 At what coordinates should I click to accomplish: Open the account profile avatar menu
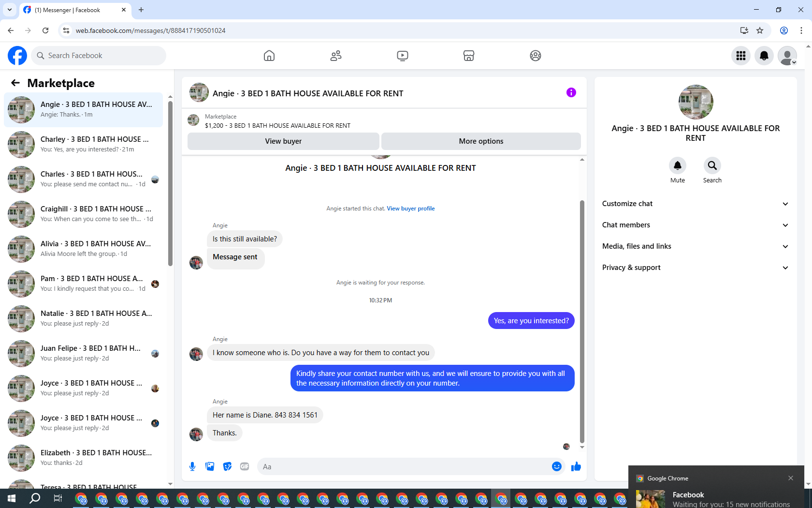coord(787,56)
